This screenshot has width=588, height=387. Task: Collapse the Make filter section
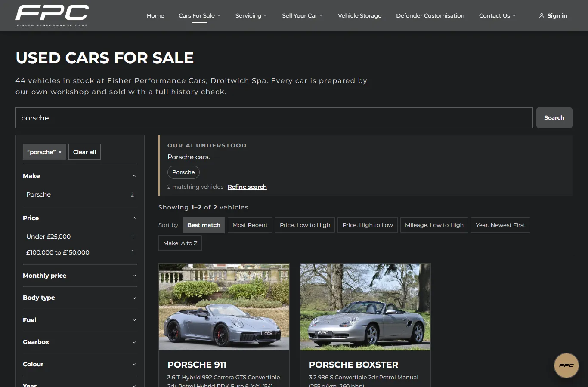[80, 176]
